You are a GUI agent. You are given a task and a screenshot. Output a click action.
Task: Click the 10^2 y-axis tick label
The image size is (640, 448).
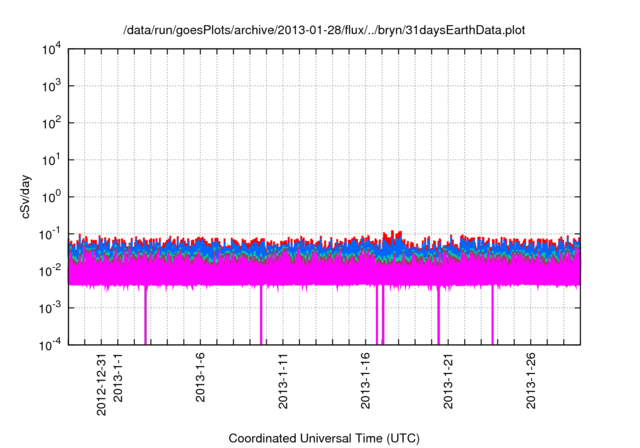[x=52, y=123]
